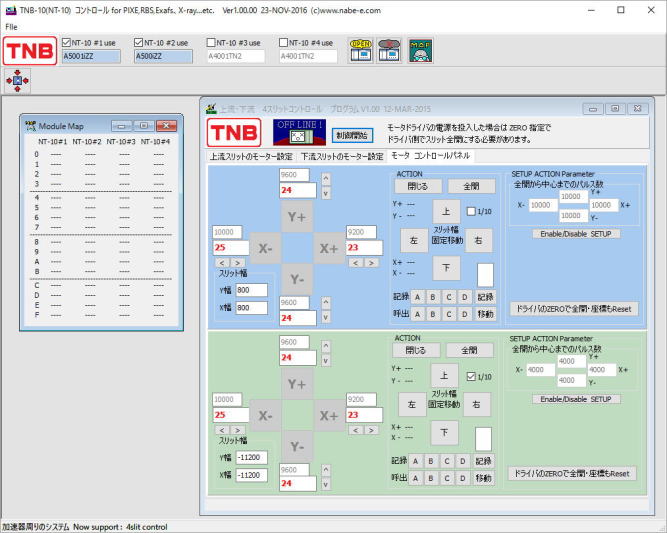This screenshot has height=533, width=667.
Task: Click Y+ motor button in blue panel
Action: [x=297, y=217]
